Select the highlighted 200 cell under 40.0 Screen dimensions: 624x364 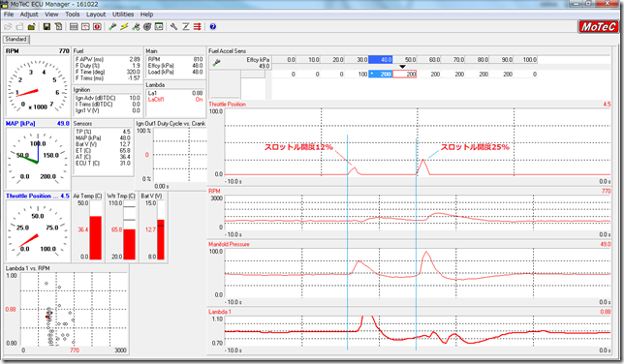381,74
